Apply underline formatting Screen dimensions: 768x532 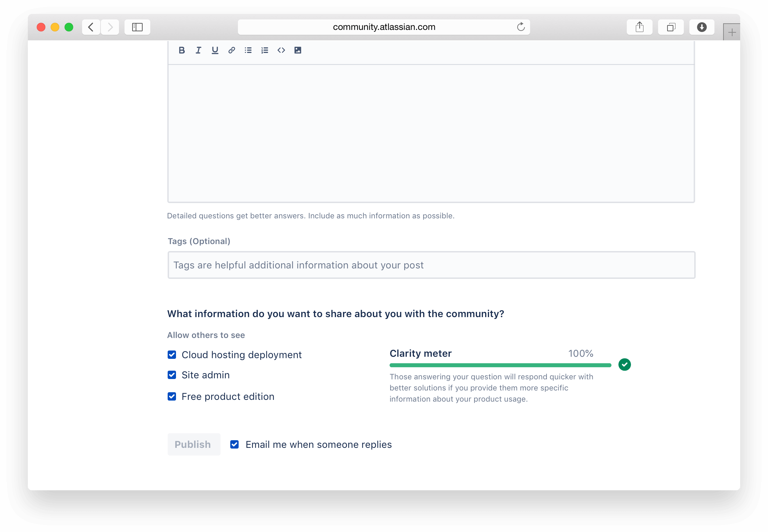(215, 50)
